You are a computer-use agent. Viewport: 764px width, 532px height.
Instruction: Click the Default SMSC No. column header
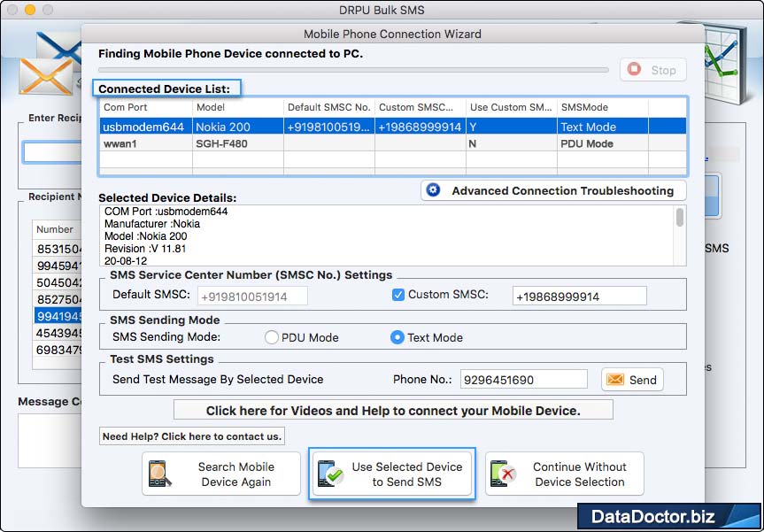(329, 107)
